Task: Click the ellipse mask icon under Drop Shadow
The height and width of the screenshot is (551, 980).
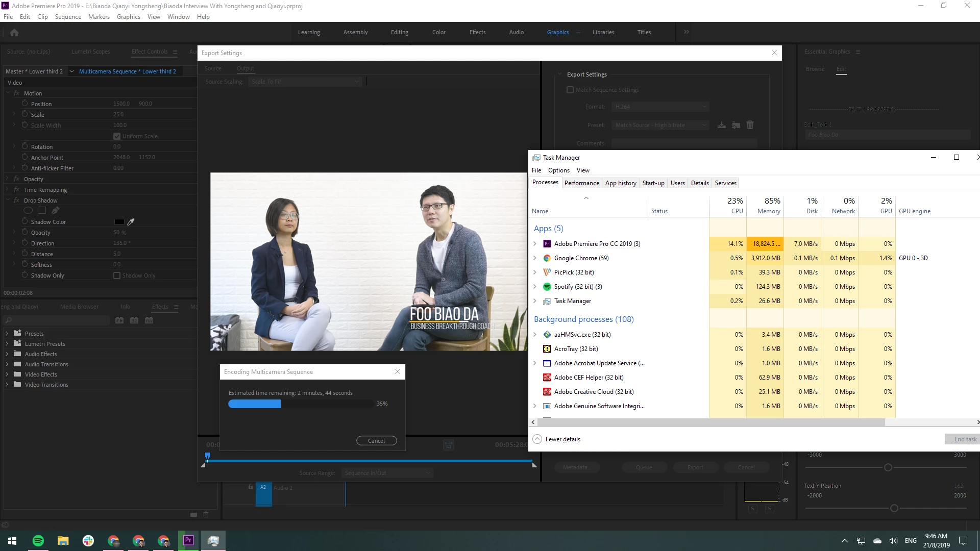Action: (x=28, y=211)
